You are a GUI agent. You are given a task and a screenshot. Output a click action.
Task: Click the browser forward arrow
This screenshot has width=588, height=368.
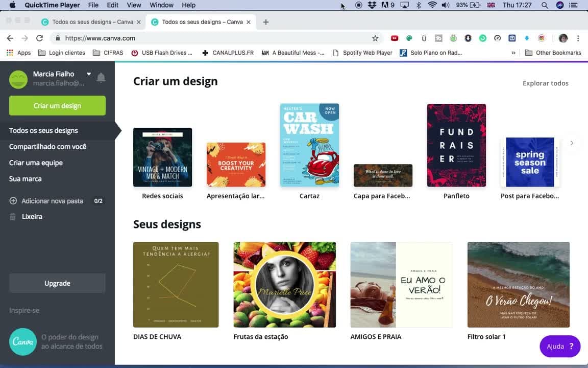tap(24, 38)
